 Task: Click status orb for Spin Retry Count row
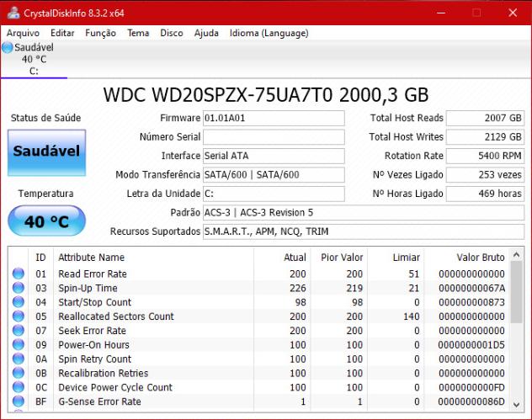(19, 359)
